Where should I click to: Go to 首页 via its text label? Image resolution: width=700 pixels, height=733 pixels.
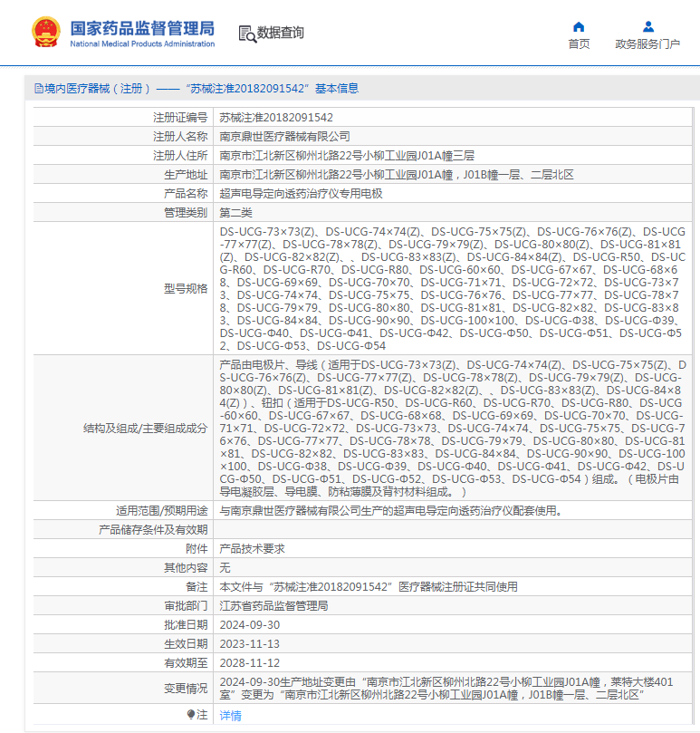pos(579,43)
